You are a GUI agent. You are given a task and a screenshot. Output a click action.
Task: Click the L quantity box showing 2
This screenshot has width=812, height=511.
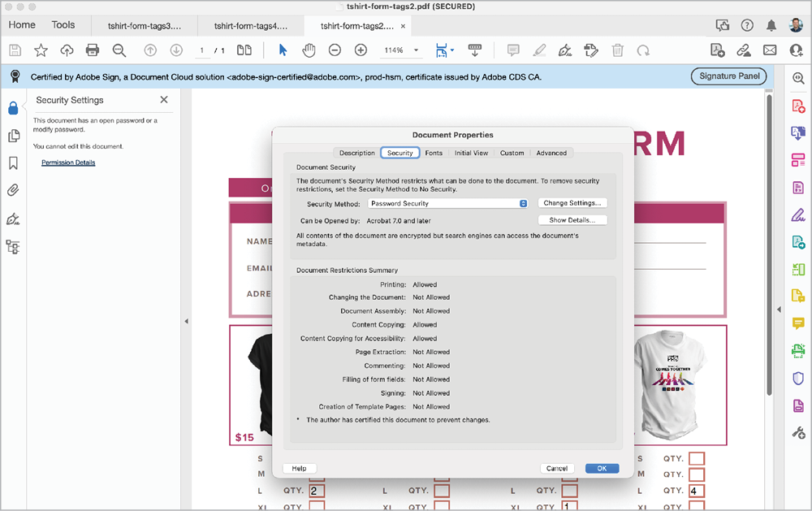[317, 490]
